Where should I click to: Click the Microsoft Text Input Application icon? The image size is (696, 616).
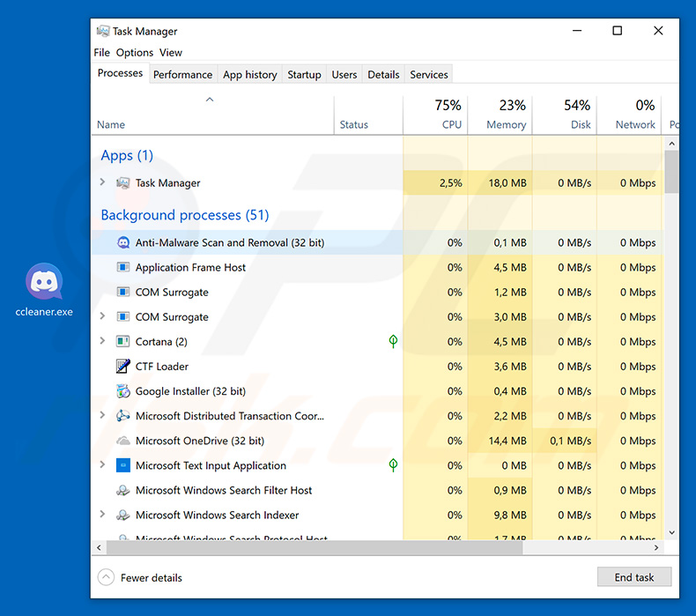click(x=123, y=465)
